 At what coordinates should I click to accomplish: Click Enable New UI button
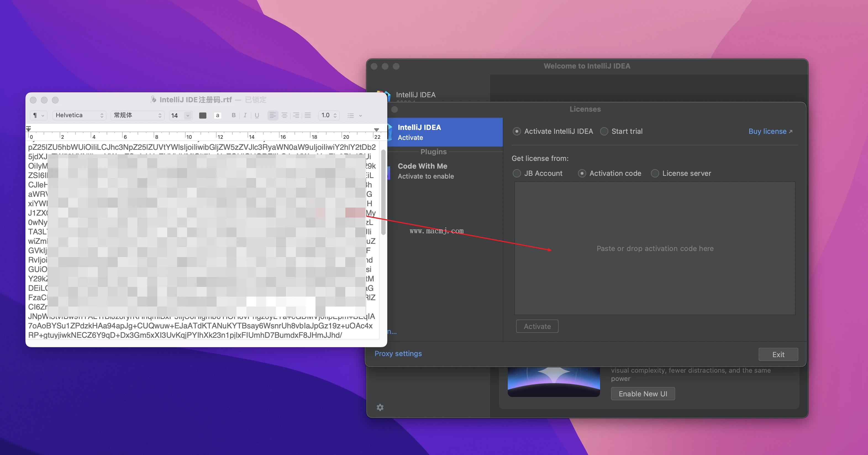(x=643, y=394)
